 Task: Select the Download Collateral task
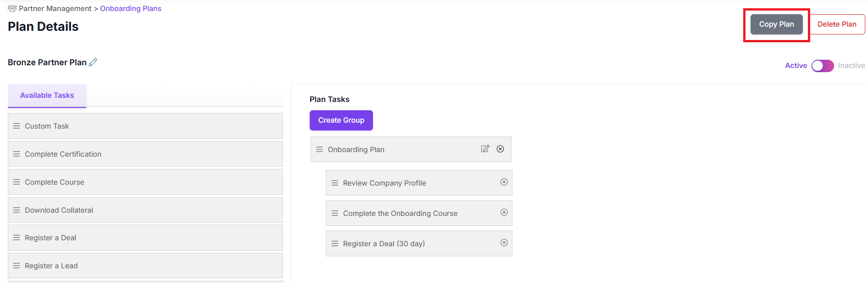coord(145,210)
